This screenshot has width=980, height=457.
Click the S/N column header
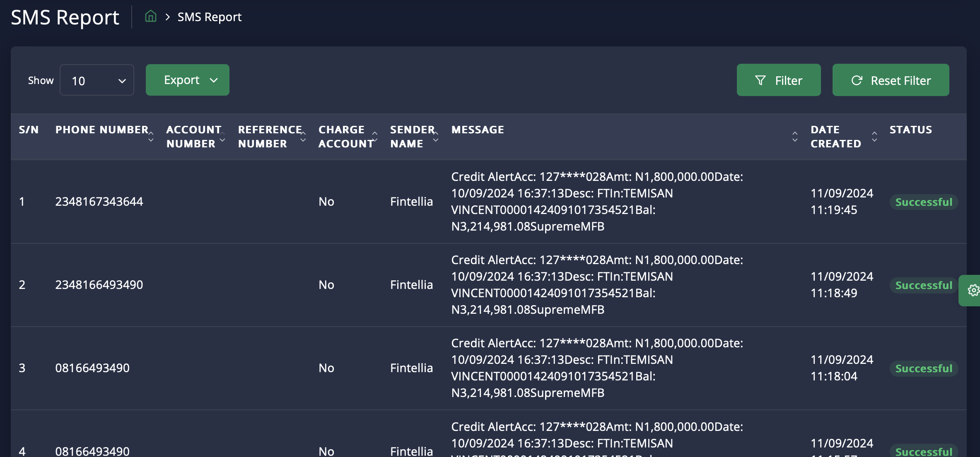tap(29, 130)
